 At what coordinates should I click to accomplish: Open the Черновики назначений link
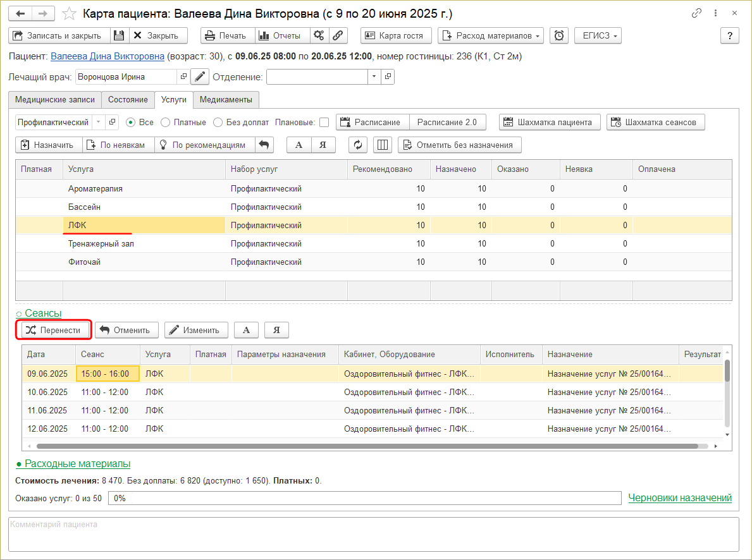tap(680, 498)
